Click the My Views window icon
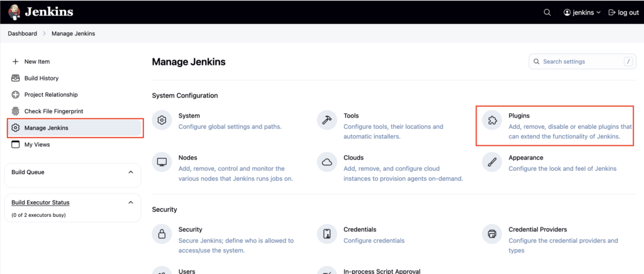644x274 pixels. tap(16, 145)
